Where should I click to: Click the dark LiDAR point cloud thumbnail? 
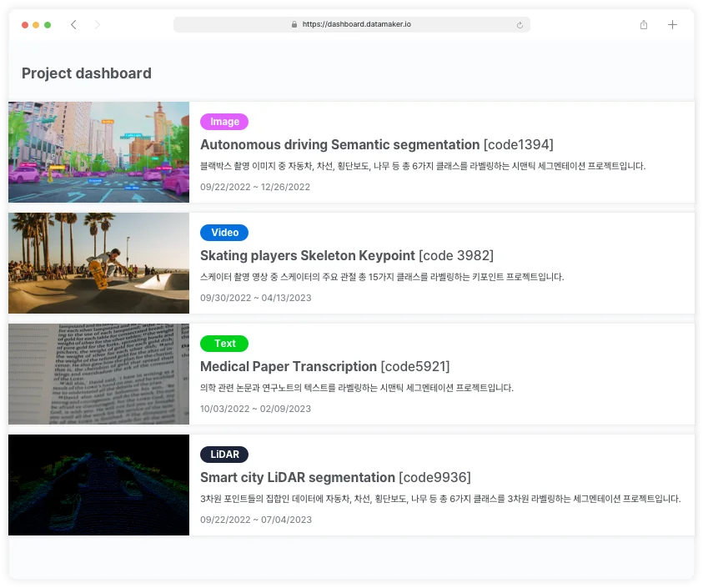98,485
